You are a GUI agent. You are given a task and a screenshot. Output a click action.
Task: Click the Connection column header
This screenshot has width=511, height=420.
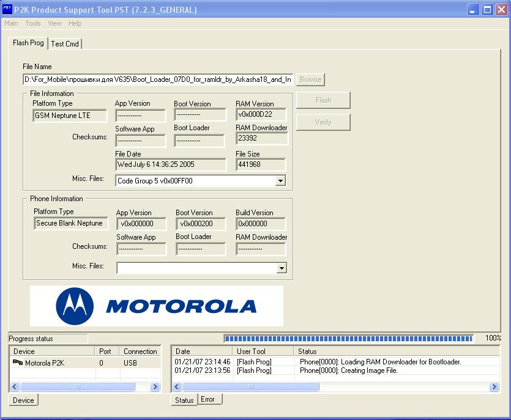[x=140, y=352]
